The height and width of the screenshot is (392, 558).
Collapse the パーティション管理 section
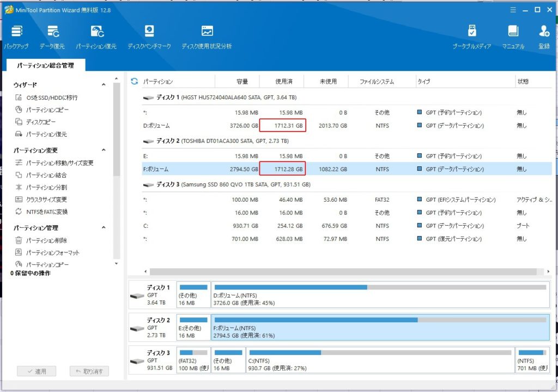coord(104,228)
